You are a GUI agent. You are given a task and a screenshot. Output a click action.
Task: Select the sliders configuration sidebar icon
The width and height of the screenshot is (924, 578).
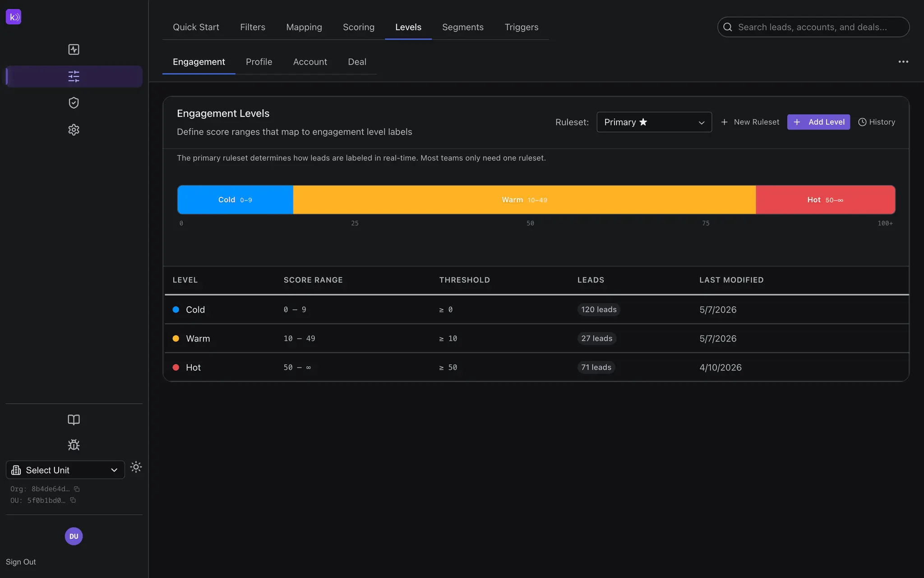pos(74,76)
